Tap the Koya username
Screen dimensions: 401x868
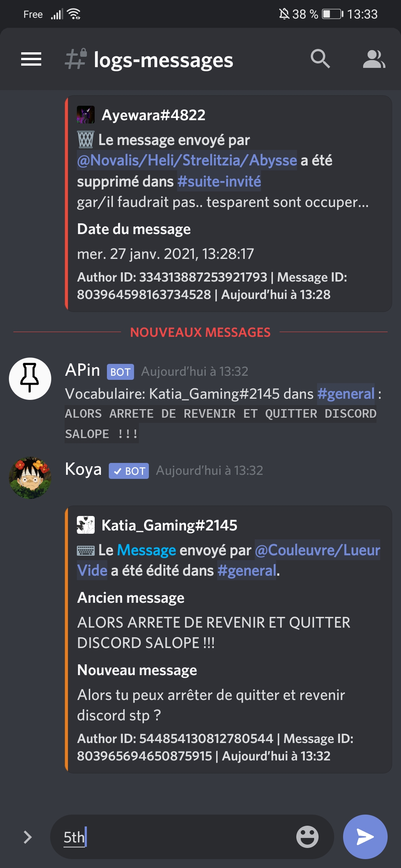tap(83, 469)
